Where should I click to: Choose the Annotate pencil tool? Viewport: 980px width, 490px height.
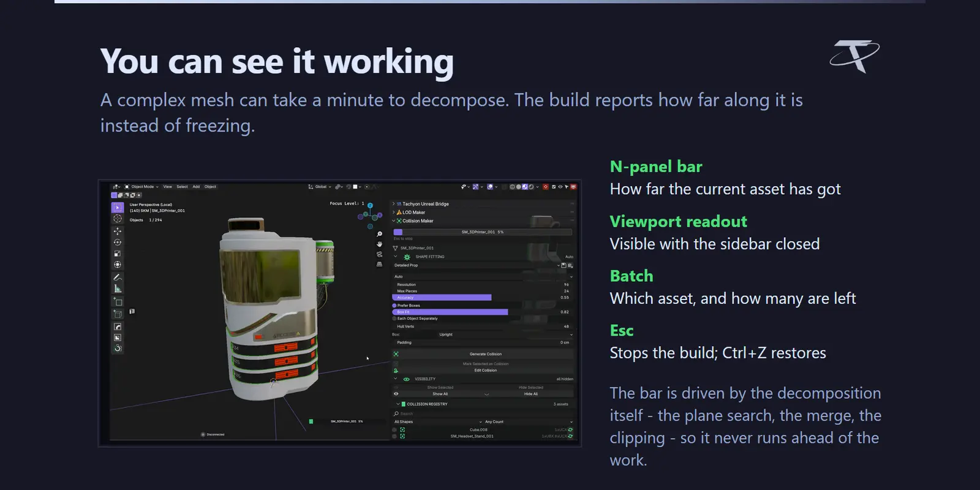pos(118,277)
